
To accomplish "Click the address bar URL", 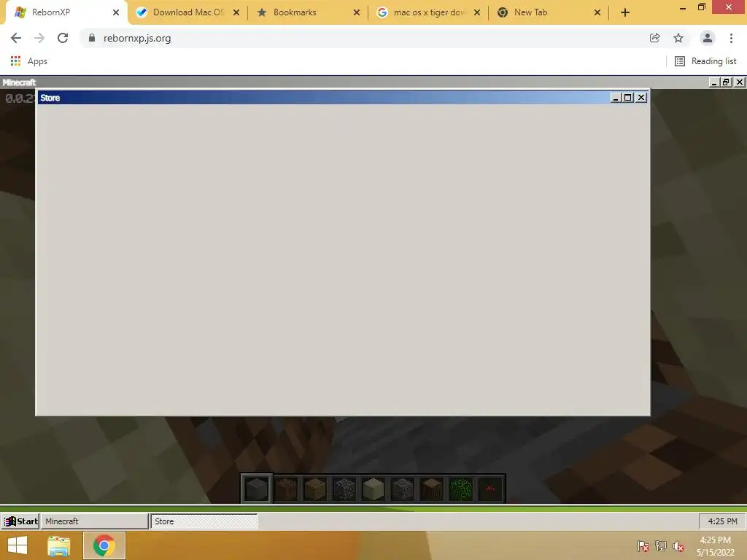I will [x=137, y=38].
